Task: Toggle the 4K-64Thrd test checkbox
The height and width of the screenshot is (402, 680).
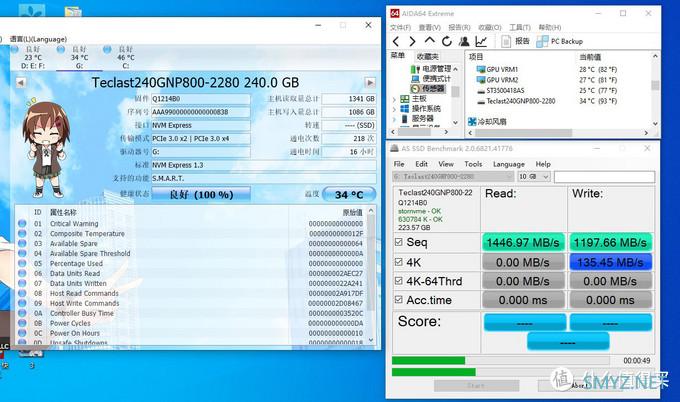Action: pos(399,281)
